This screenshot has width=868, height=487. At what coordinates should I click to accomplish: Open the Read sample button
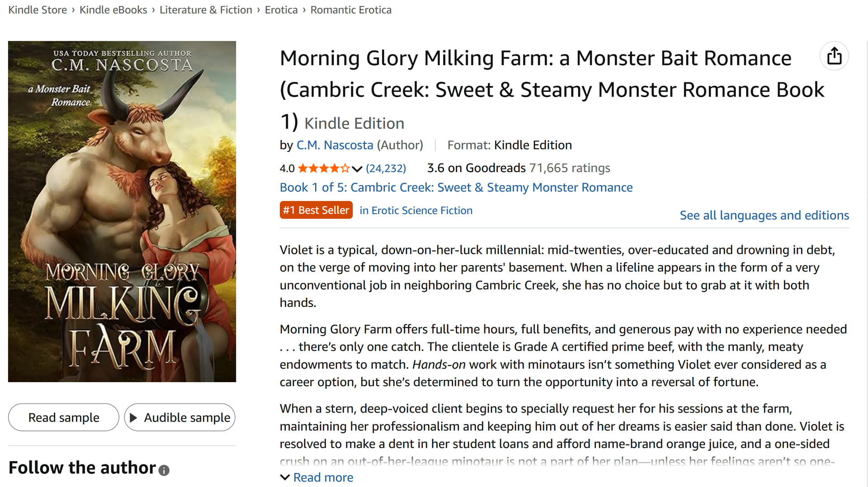tap(64, 417)
